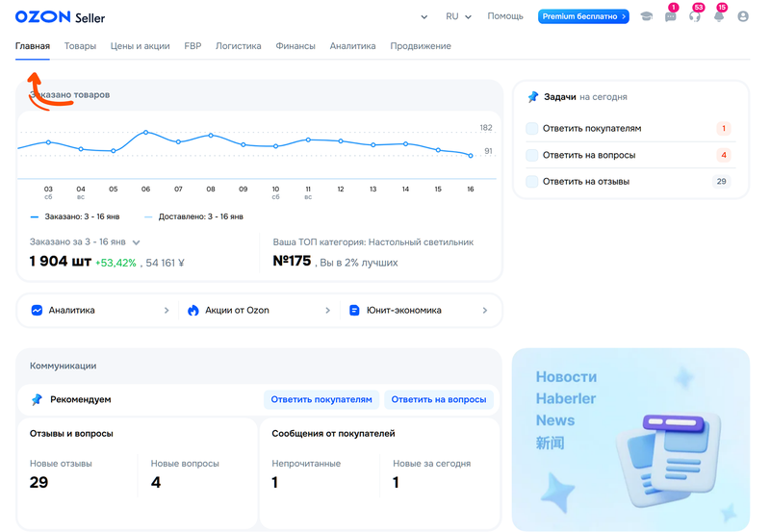Open the Новости news banner

[x=630, y=439]
